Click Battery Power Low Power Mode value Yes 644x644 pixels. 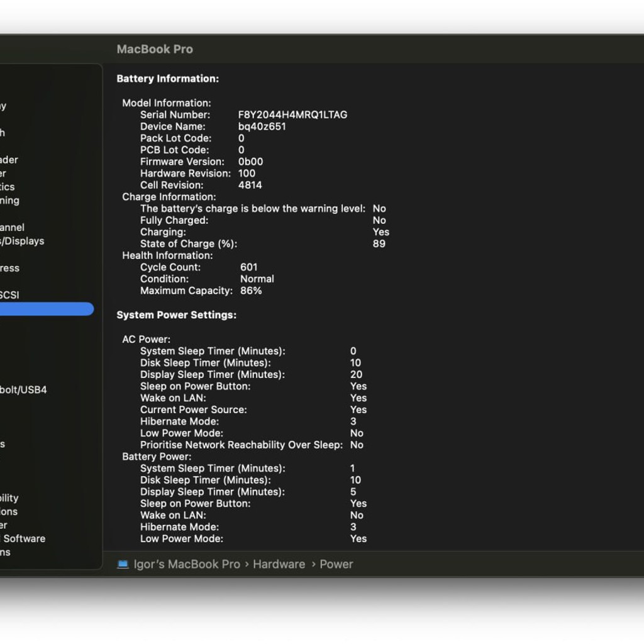click(358, 538)
